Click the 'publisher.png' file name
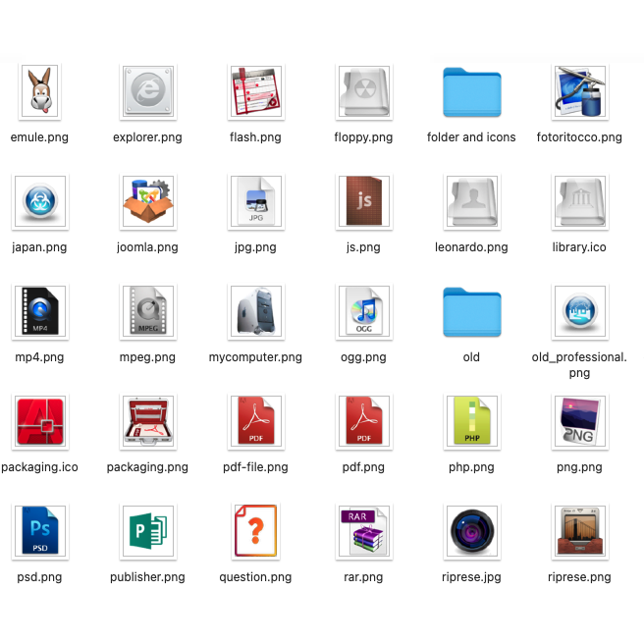Viewport: 644px width, 644px height. pyautogui.click(x=147, y=577)
